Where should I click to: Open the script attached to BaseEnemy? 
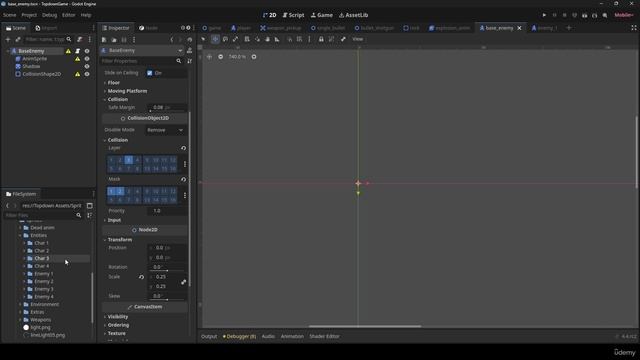pos(78,51)
